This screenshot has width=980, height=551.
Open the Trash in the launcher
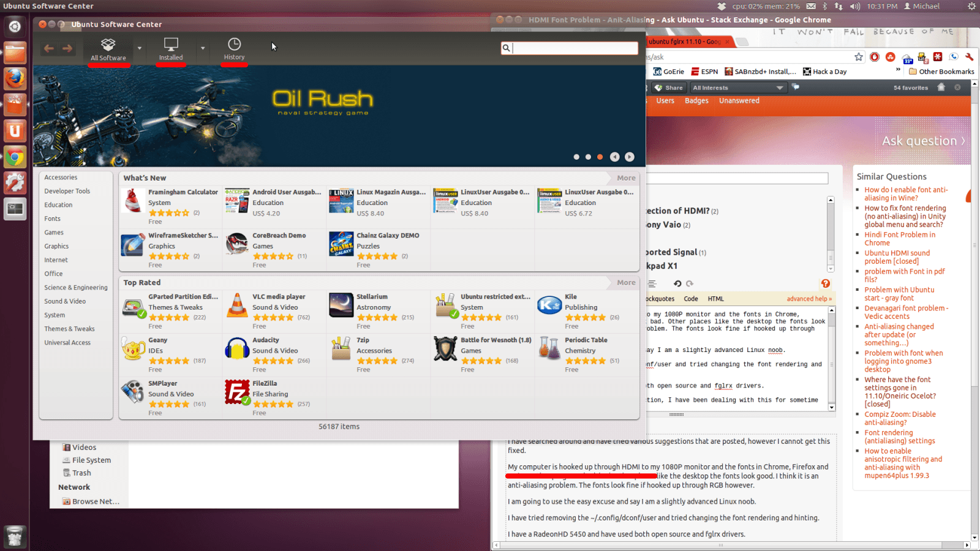[15, 537]
